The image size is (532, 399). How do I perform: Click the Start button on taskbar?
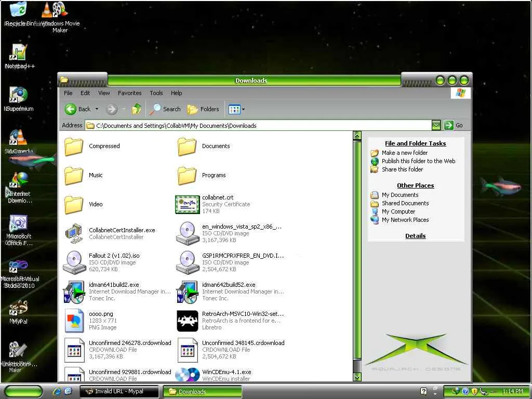coord(23,391)
